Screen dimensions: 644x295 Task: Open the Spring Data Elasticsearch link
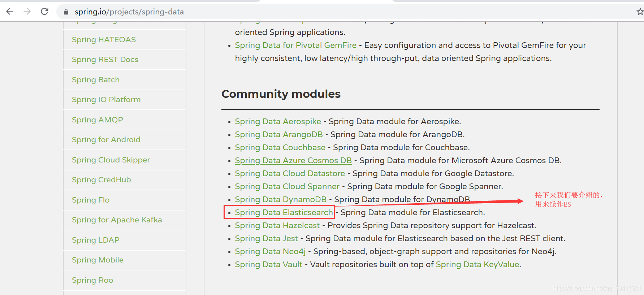point(284,212)
